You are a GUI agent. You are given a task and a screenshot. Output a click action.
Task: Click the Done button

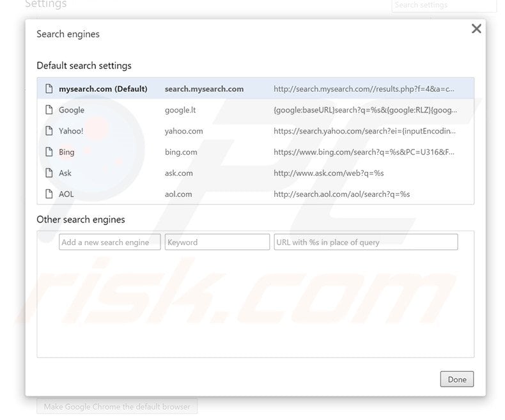[457, 379]
